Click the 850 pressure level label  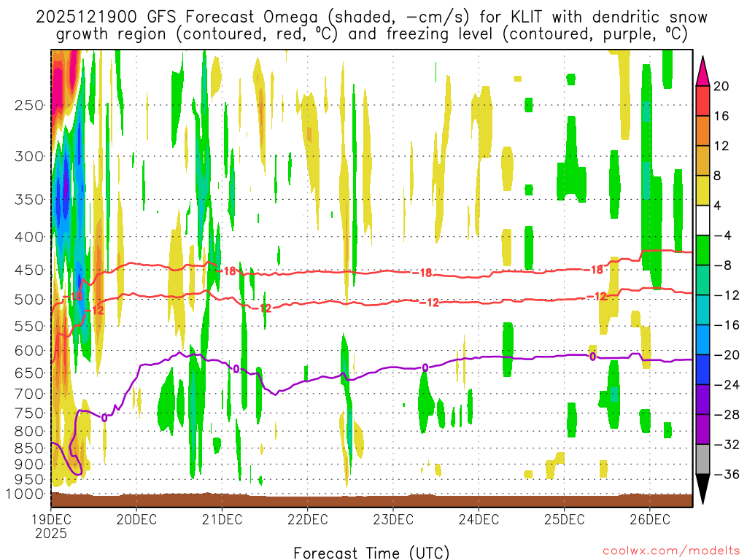29,448
